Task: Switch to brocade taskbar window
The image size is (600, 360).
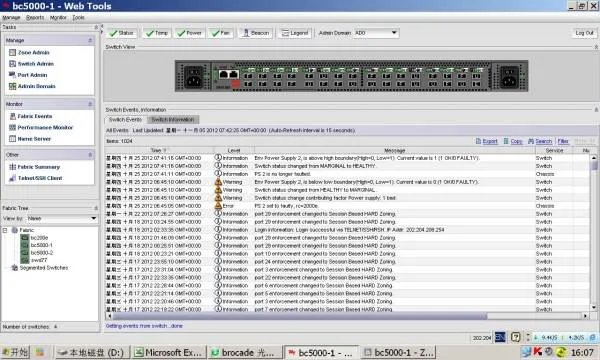Action: click(x=244, y=352)
